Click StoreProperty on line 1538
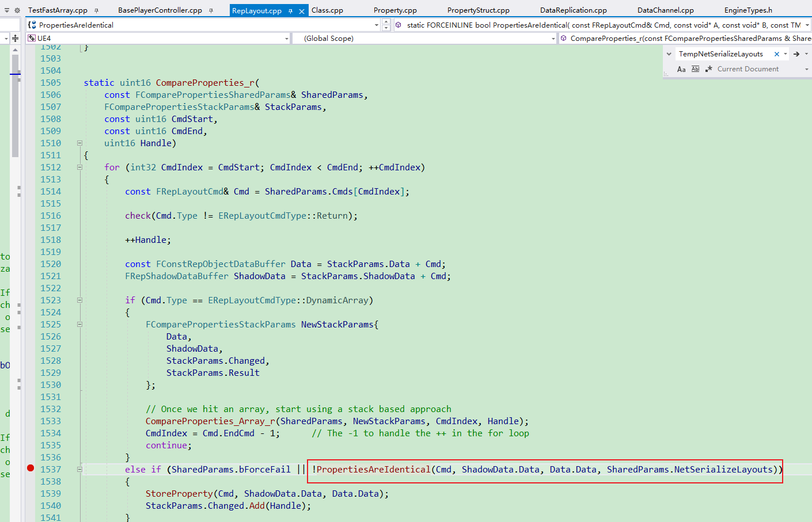 pyautogui.click(x=179, y=494)
